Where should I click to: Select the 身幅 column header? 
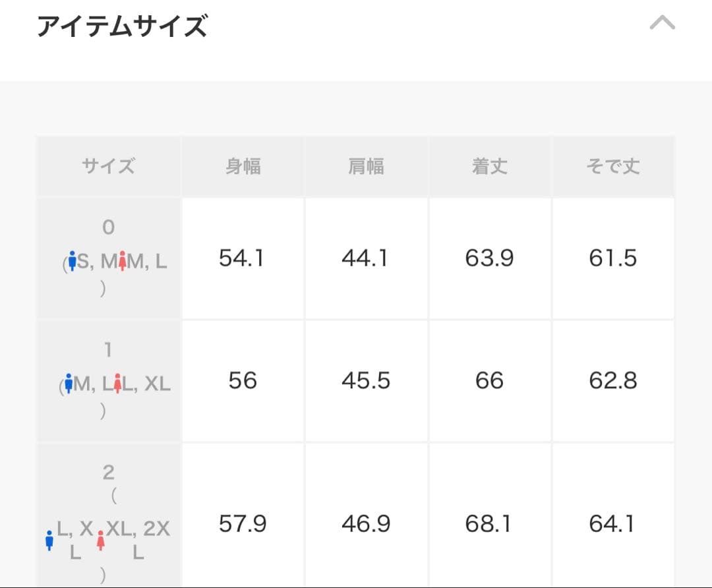pos(243,166)
